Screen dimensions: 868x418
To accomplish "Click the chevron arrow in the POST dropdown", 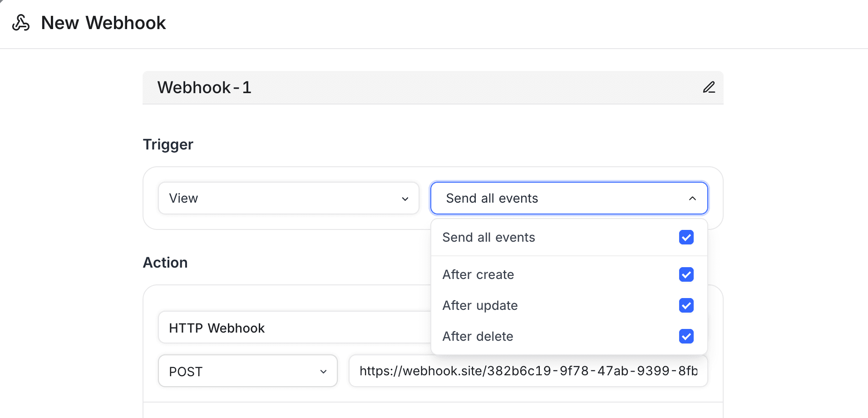I will 323,372.
